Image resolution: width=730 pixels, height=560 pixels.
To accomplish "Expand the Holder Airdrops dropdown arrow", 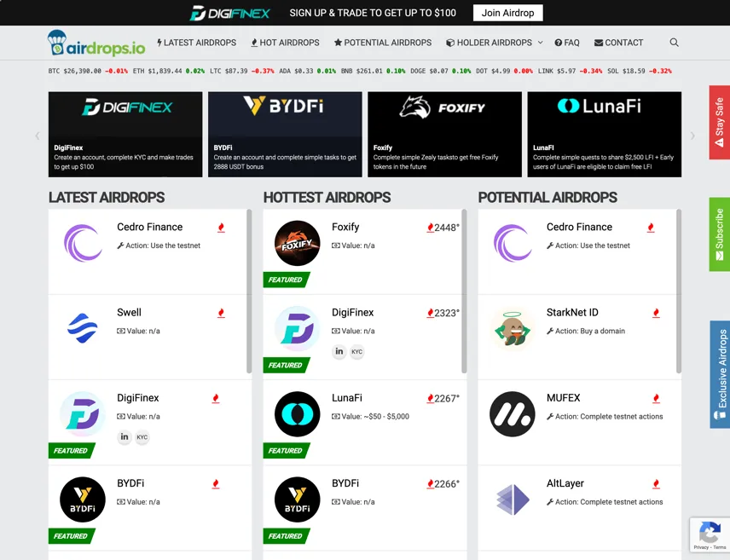I will click(540, 43).
